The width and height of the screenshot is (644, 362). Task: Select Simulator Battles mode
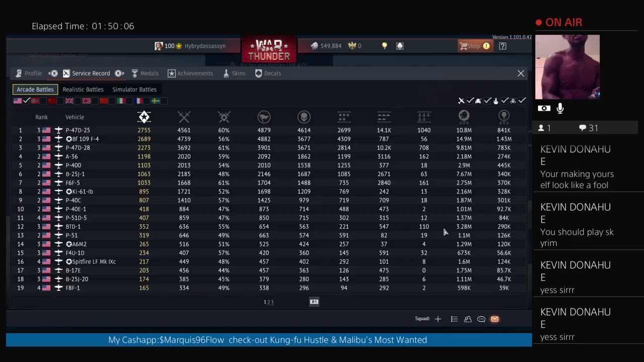[x=134, y=89]
